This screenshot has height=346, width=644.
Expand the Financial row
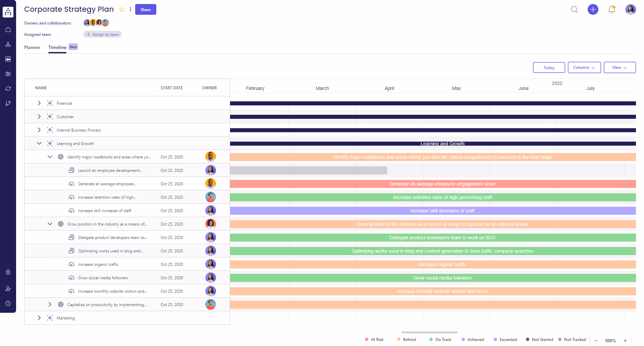click(39, 103)
